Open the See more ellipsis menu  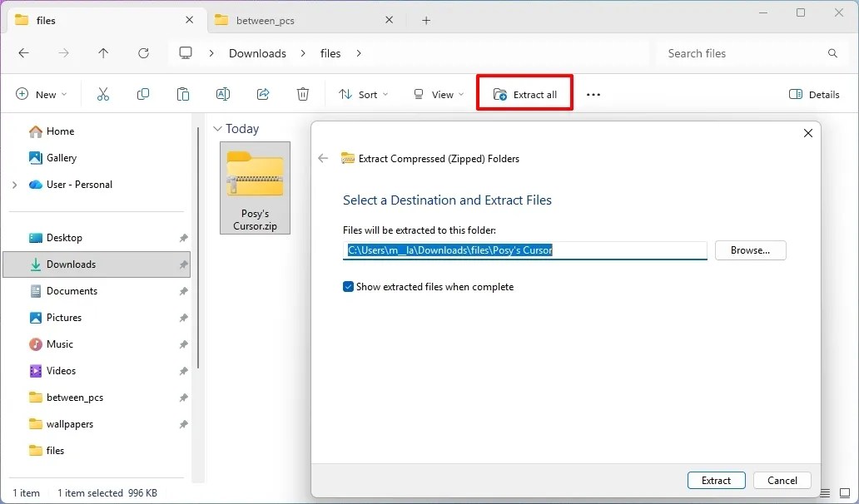click(593, 95)
